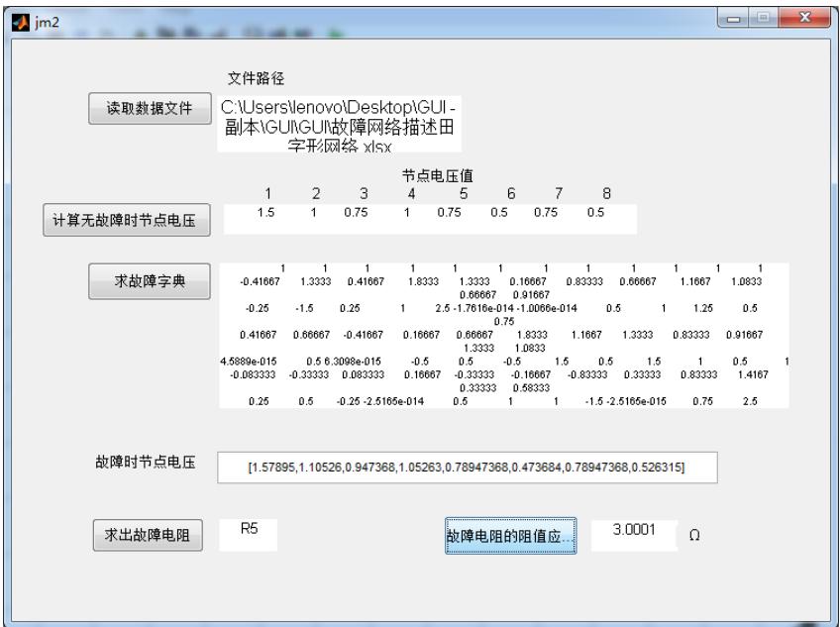
Task: Click the R5 fault resistor result text
Action: click(251, 530)
